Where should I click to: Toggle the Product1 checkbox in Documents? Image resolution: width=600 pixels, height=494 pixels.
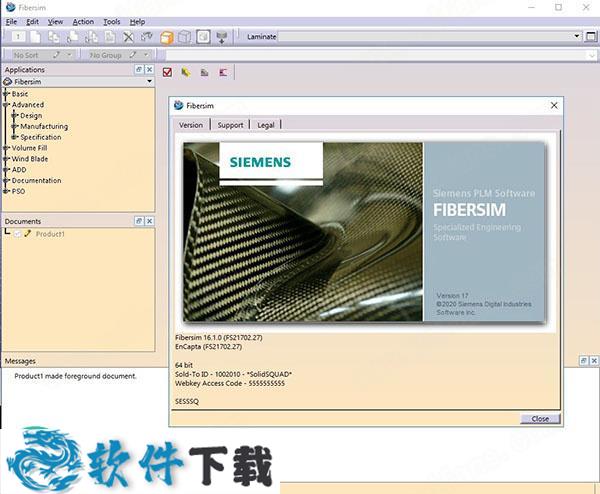(x=17, y=234)
